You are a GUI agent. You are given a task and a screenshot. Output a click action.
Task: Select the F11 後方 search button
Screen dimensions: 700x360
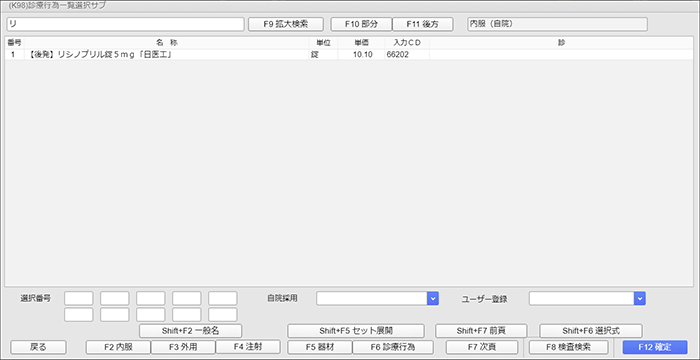423,24
